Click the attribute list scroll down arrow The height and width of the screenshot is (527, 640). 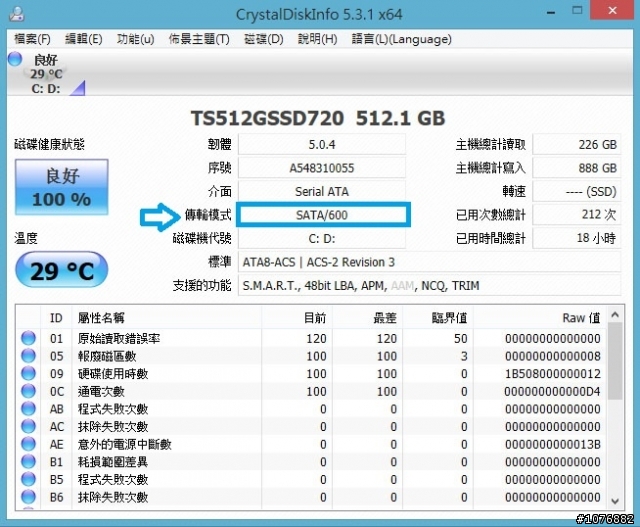(615, 501)
